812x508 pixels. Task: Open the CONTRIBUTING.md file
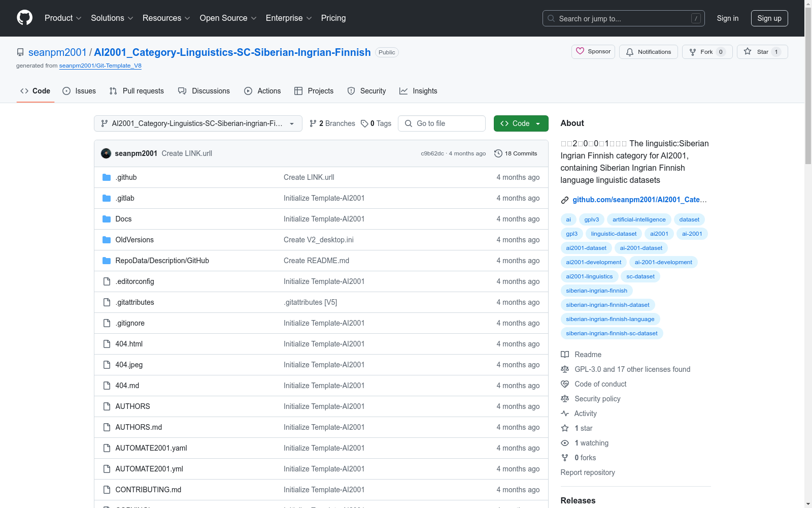click(148, 490)
